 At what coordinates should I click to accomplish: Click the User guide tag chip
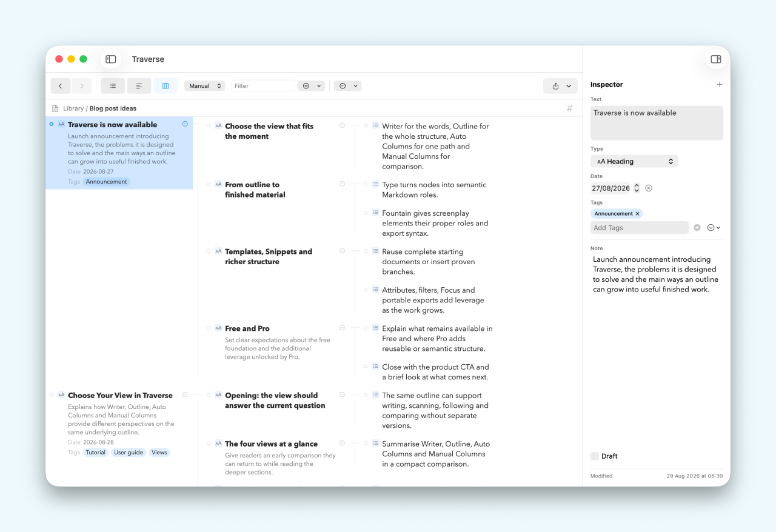(x=129, y=453)
